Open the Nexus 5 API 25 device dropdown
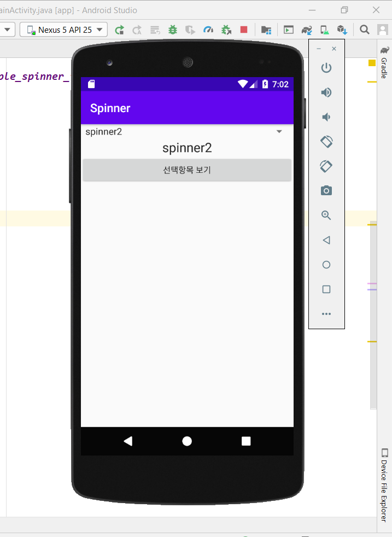The height and width of the screenshot is (537, 392). [x=63, y=30]
